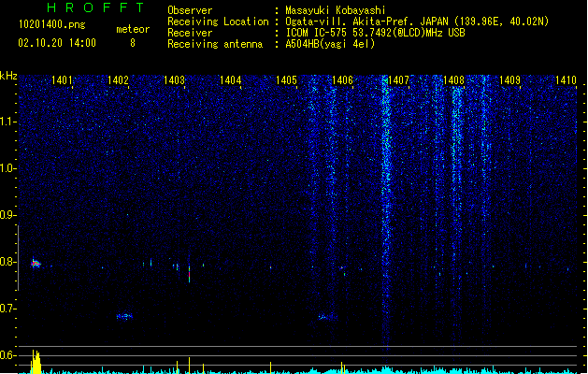Click the echo blob below time 1402

[124, 317]
